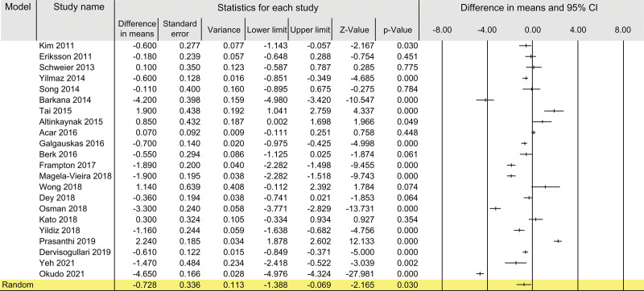Select the Difference in means column header
This screenshot has width=644, height=291.
(x=137, y=29)
